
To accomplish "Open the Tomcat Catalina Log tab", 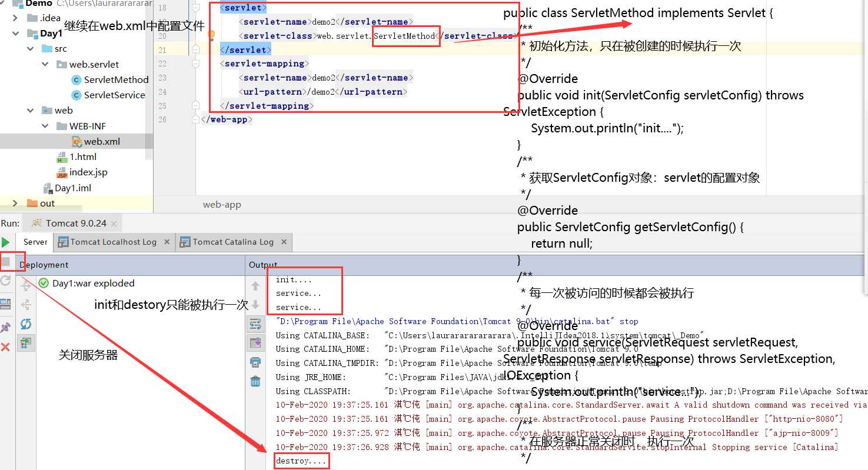I will click(233, 242).
